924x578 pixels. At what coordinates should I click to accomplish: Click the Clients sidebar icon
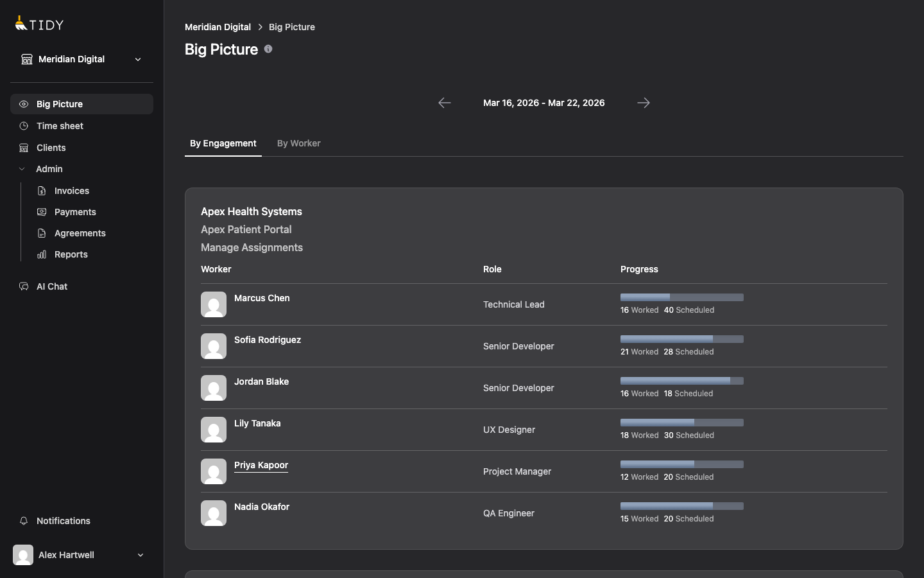(23, 148)
